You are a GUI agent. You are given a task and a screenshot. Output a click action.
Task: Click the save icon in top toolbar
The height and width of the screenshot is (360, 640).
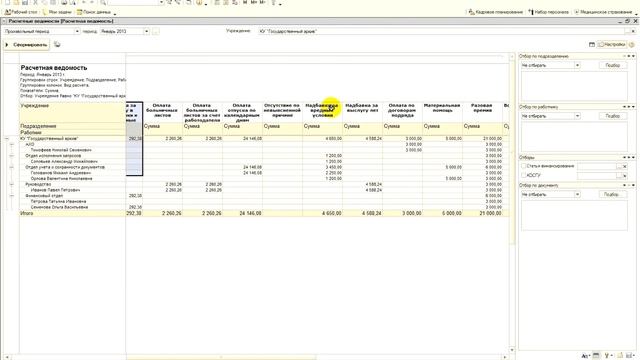(x=25, y=2)
